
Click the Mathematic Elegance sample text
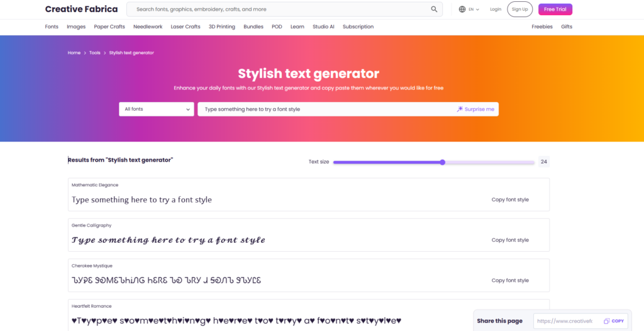click(142, 200)
